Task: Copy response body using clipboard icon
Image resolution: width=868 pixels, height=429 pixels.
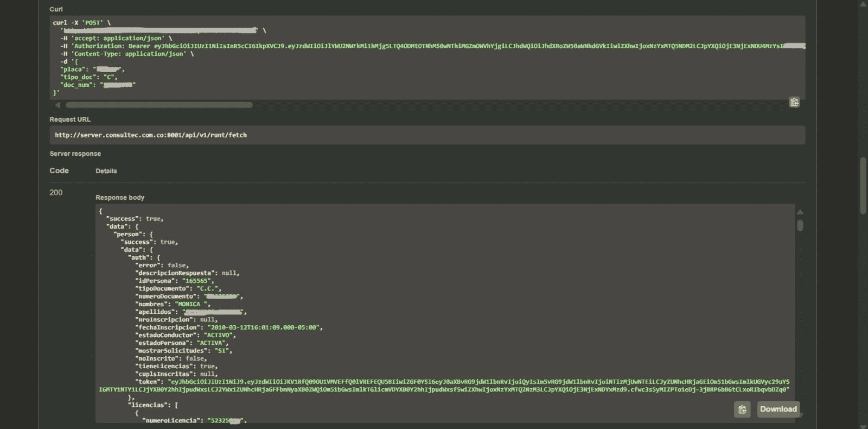Action: tap(742, 409)
